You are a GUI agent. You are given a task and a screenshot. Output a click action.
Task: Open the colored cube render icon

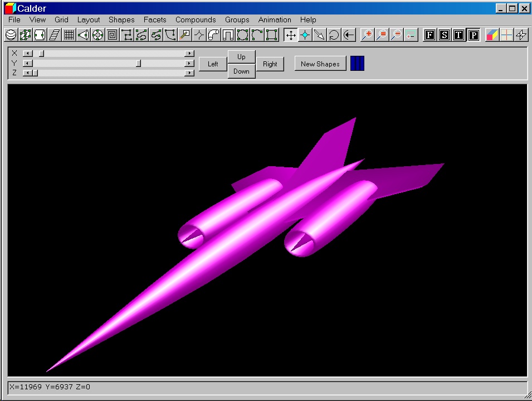(x=492, y=35)
